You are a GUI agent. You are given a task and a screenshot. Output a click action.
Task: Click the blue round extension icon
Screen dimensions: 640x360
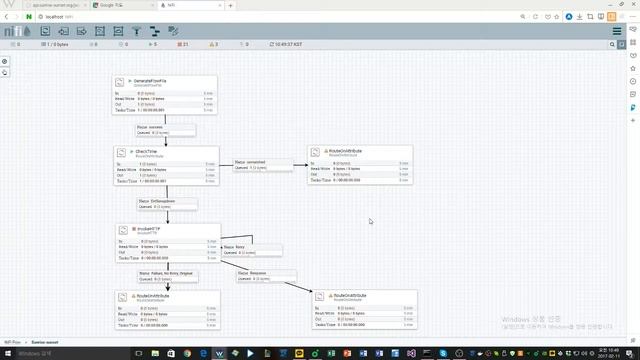(x=569, y=17)
